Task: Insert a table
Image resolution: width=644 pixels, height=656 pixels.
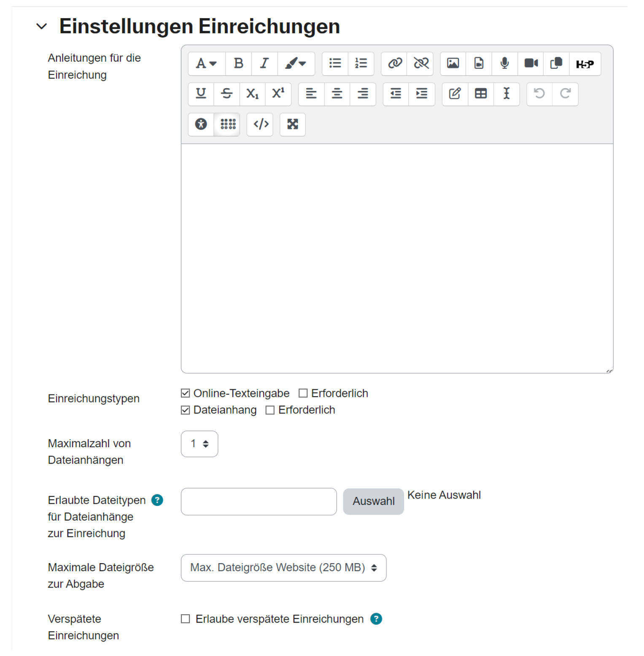Action: [x=481, y=94]
